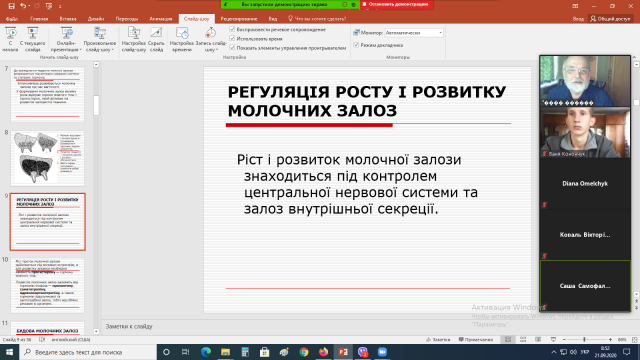Start presentation from beginning icon in quick access toolbar
Image resolution: width=640 pixels, height=360 pixels.
coord(49,6)
